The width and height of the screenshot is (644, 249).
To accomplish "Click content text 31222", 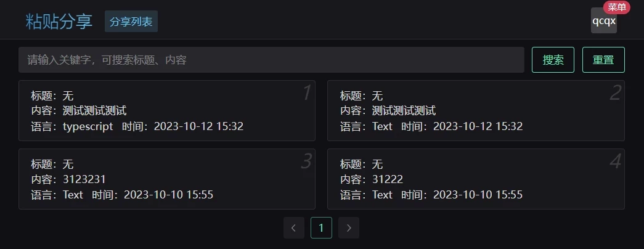I will tap(388, 179).
